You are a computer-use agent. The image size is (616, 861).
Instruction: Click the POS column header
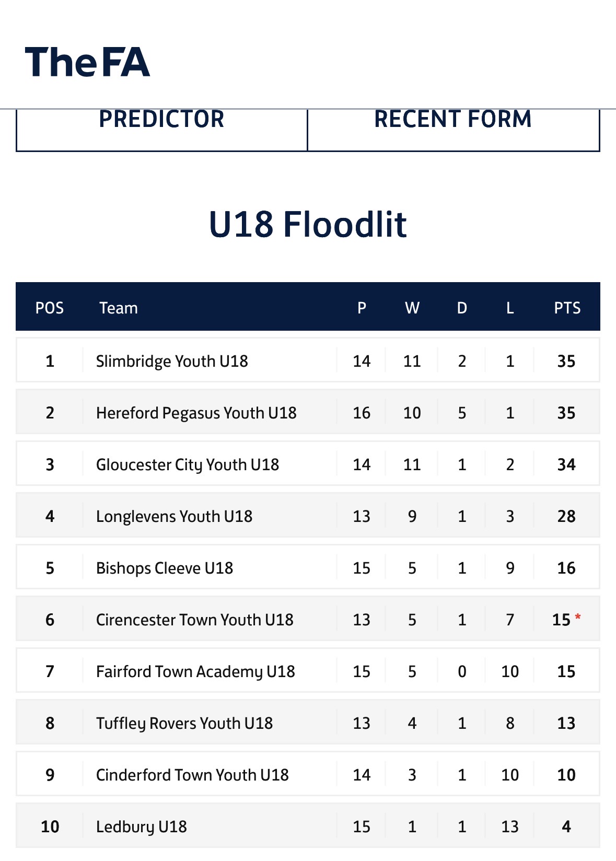tap(50, 308)
